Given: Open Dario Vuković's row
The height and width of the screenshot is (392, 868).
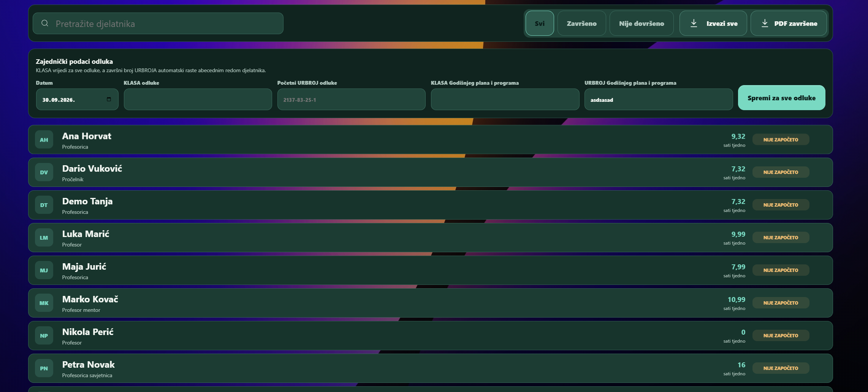Looking at the screenshot, I should point(430,172).
